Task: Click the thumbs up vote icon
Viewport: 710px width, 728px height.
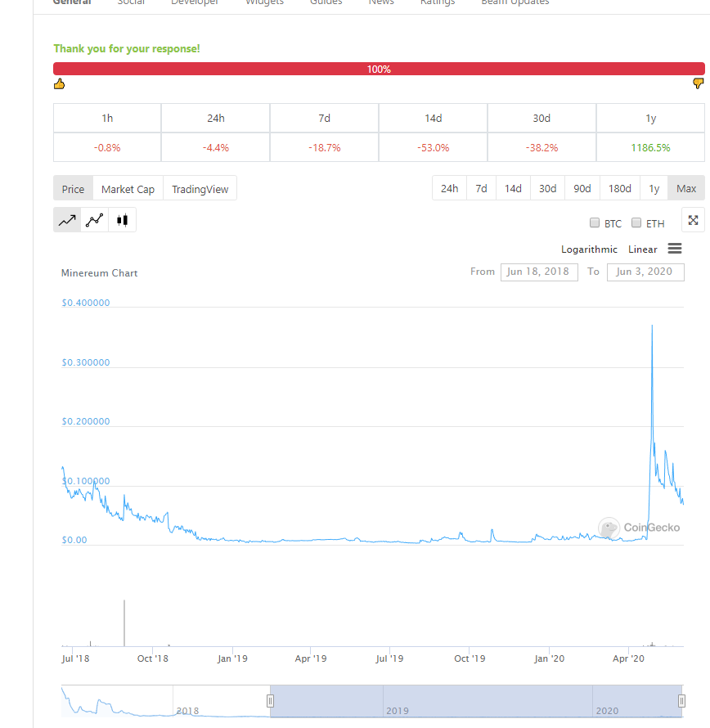Action: point(60,84)
